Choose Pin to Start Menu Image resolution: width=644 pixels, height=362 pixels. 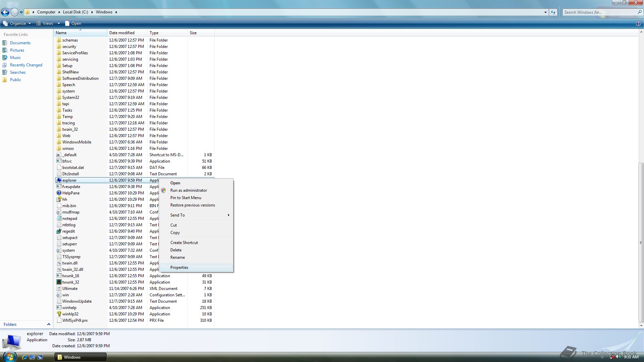click(x=196, y=198)
